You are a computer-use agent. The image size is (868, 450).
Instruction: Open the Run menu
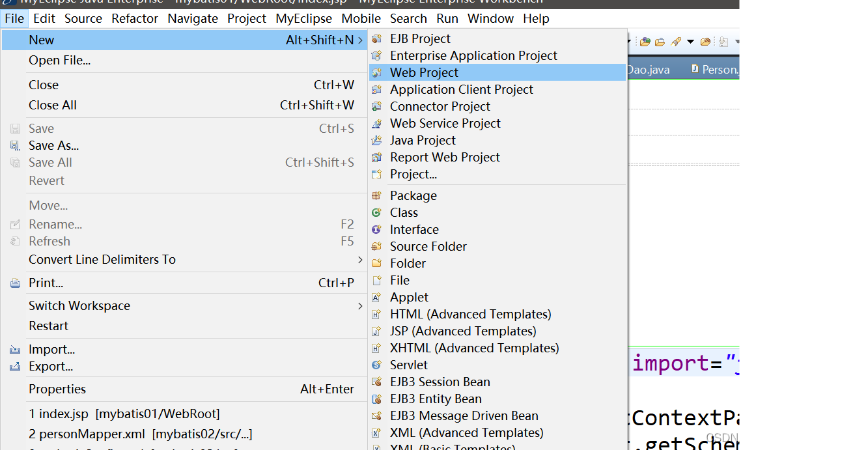point(447,19)
